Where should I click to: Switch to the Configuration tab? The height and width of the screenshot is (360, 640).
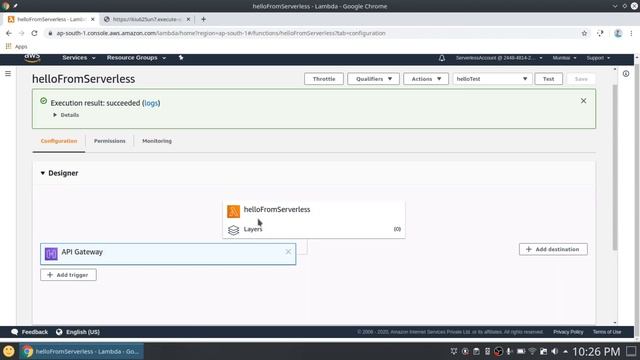[x=59, y=141]
